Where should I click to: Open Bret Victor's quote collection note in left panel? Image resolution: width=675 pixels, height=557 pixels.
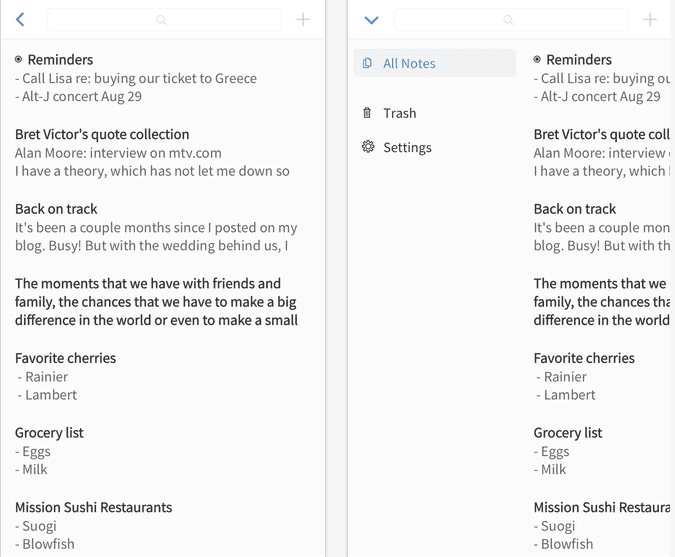pyautogui.click(x=102, y=134)
